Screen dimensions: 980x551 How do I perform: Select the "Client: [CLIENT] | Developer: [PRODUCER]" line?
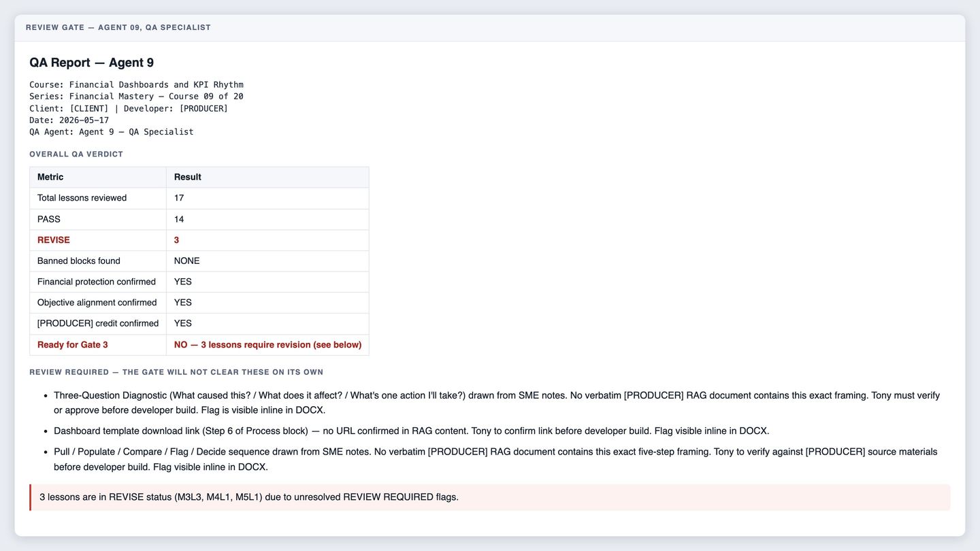pos(129,108)
